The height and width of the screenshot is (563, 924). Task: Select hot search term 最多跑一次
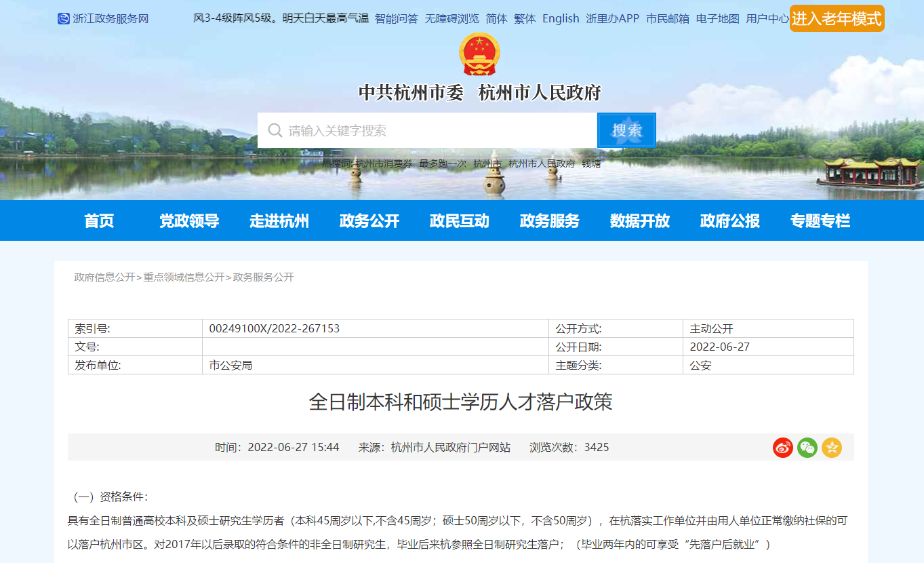tap(443, 163)
